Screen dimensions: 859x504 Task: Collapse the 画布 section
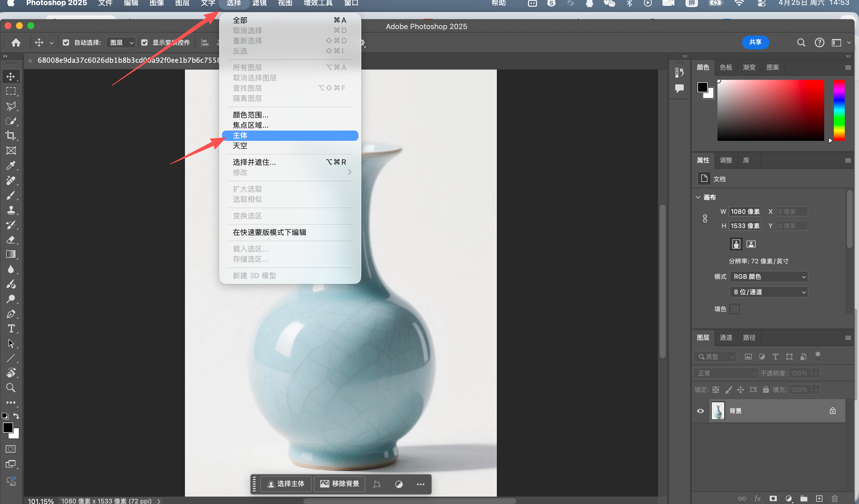[x=698, y=197]
